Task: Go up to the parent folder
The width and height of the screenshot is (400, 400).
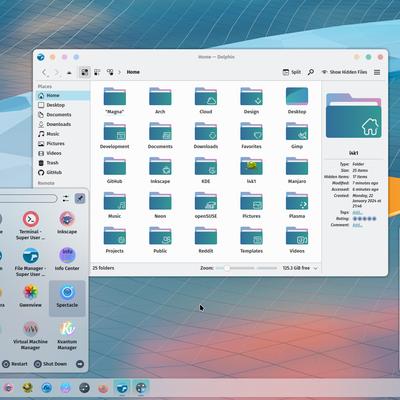Action: pos(69,72)
